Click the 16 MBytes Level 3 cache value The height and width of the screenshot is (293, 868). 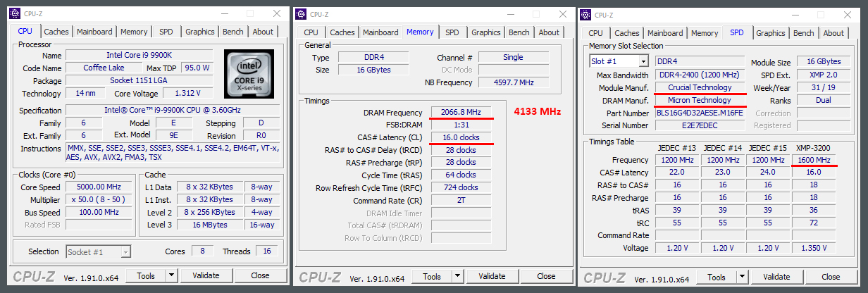pyautogui.click(x=210, y=225)
